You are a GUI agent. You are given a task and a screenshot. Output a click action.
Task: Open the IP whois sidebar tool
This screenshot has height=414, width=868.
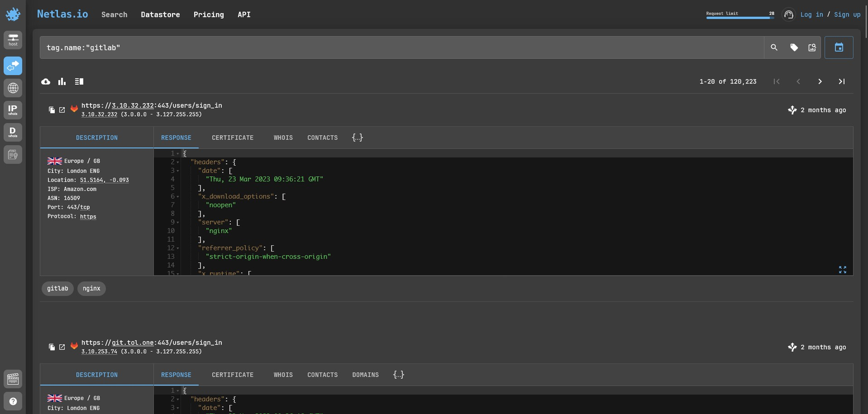(x=13, y=110)
